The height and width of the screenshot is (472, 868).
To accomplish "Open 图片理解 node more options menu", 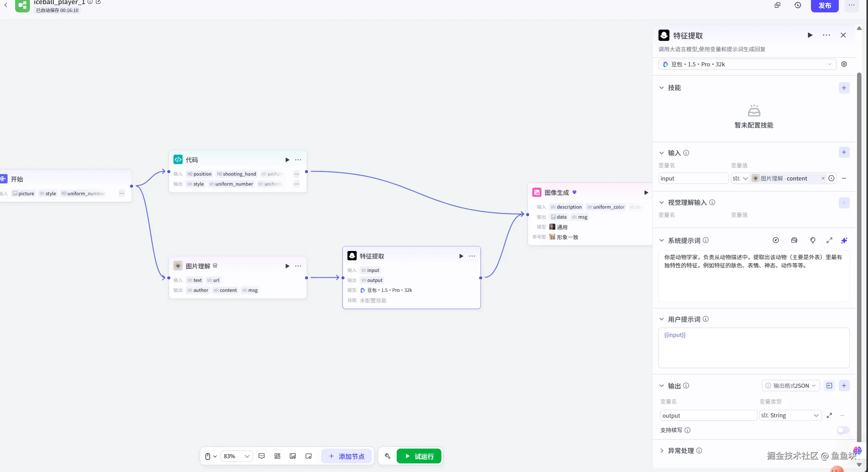I will pyautogui.click(x=298, y=266).
